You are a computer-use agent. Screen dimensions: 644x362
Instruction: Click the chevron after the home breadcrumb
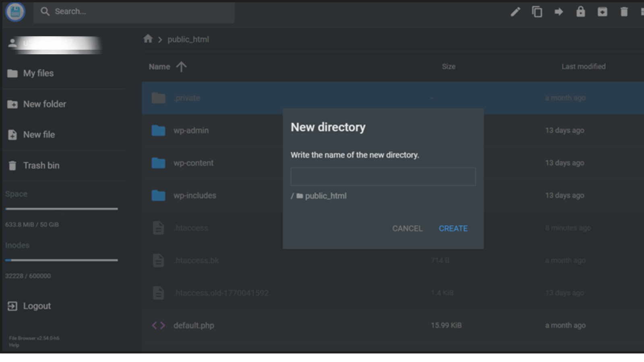click(x=160, y=39)
